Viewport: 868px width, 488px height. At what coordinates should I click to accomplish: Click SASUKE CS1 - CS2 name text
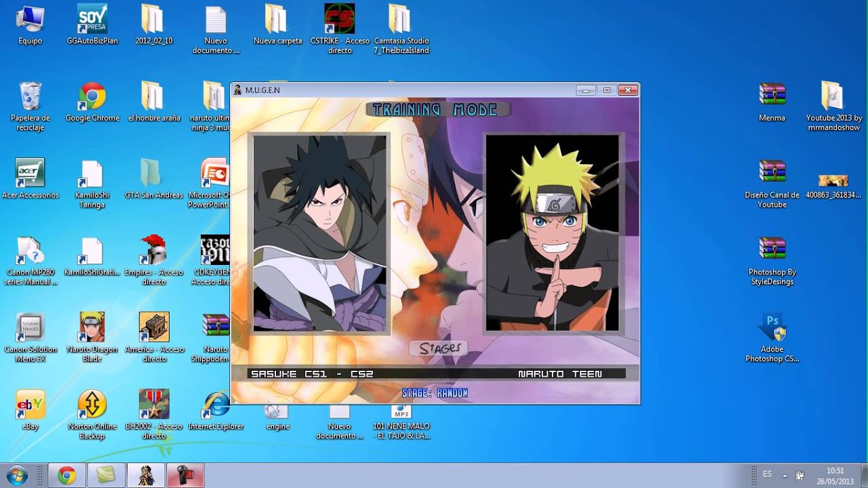point(312,373)
